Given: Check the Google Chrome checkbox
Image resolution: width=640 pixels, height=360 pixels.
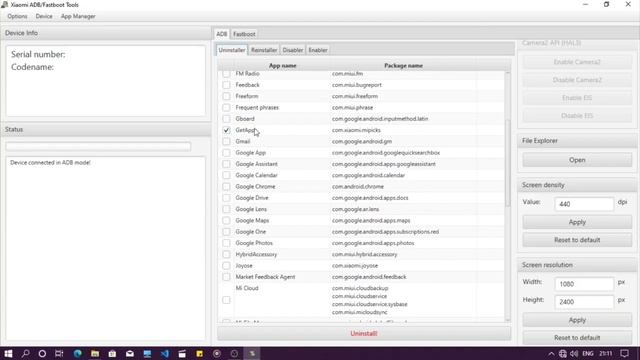Looking at the screenshot, I should pyautogui.click(x=226, y=187).
